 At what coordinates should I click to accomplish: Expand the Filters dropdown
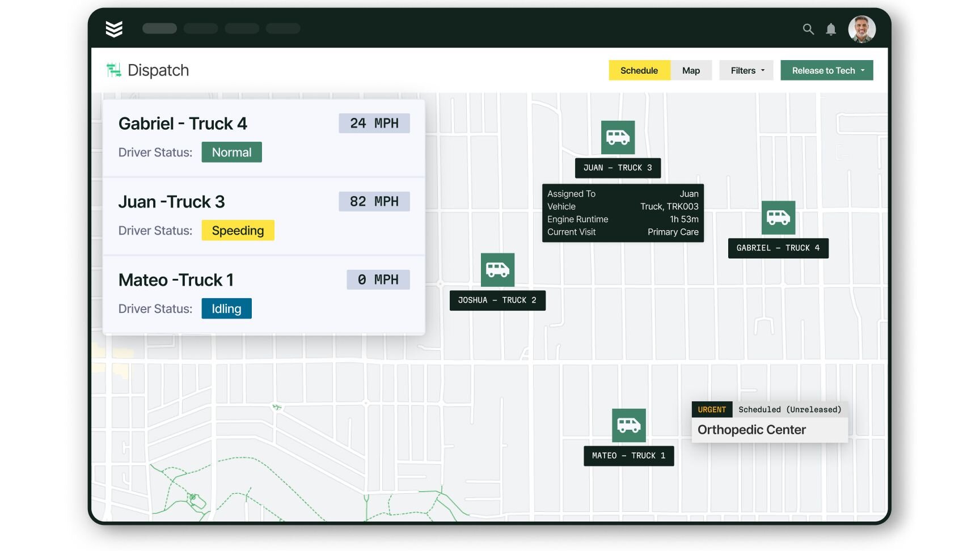coord(746,70)
